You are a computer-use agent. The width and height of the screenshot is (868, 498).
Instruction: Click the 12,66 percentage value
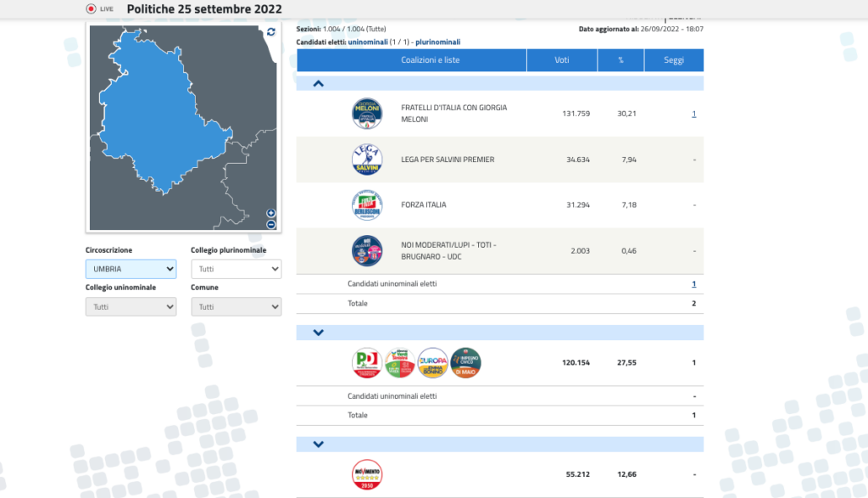tap(626, 475)
